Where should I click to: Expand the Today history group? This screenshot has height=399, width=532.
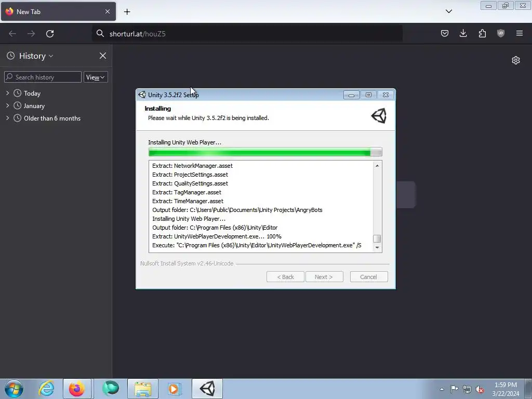[7, 93]
